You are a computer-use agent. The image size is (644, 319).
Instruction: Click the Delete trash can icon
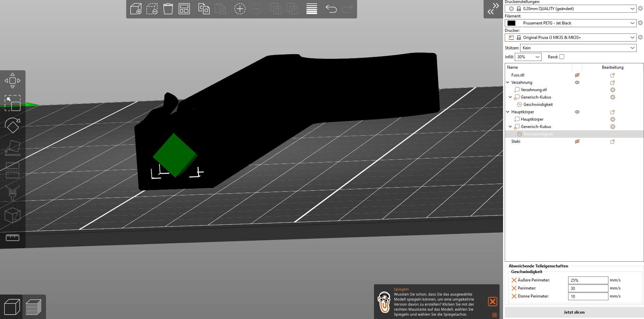pos(168,9)
